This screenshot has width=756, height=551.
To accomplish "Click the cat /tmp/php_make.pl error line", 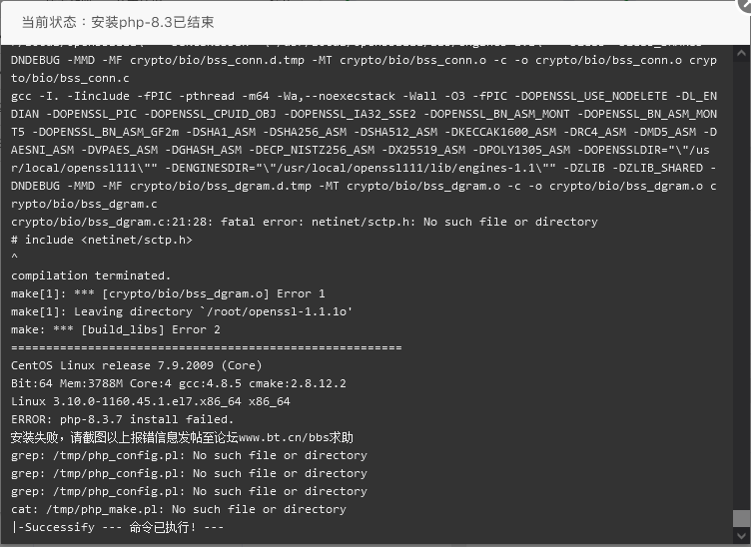I will click(x=179, y=509).
